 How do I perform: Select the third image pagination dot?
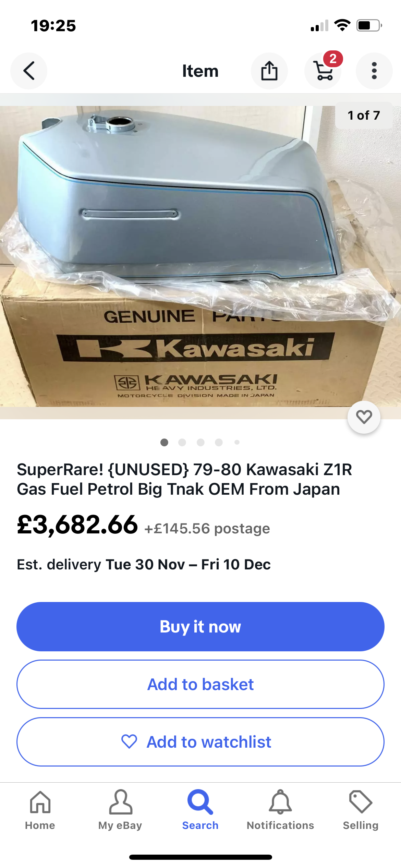click(x=201, y=442)
